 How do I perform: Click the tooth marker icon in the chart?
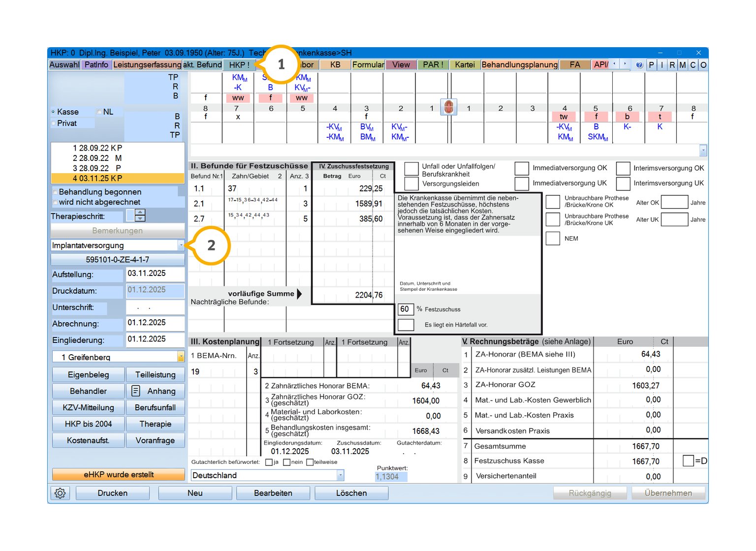pos(448,107)
